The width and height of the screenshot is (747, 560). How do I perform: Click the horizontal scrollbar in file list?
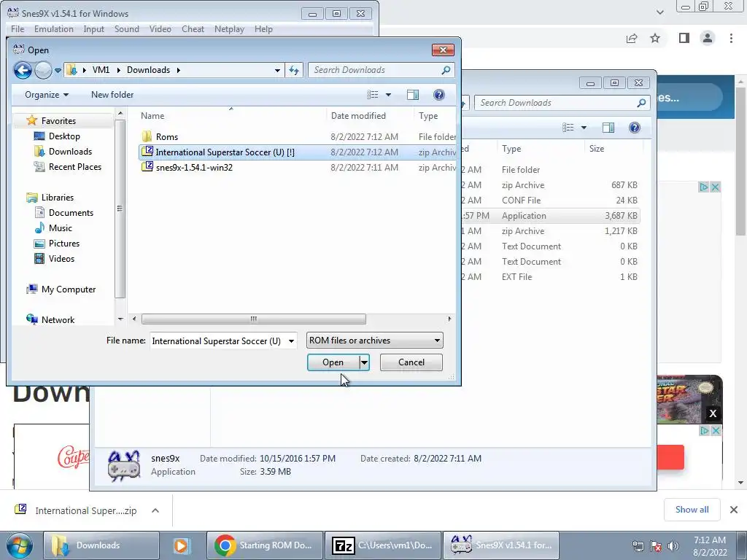(253, 319)
